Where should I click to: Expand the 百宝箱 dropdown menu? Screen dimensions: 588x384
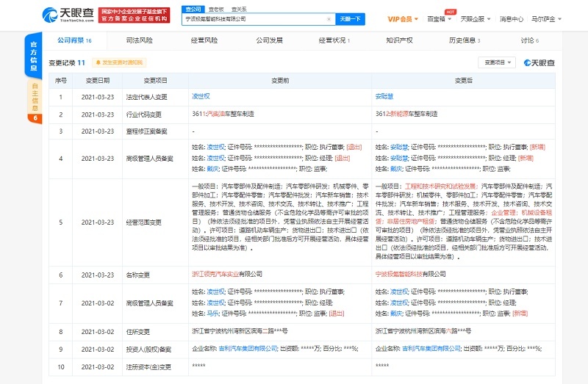pos(439,19)
